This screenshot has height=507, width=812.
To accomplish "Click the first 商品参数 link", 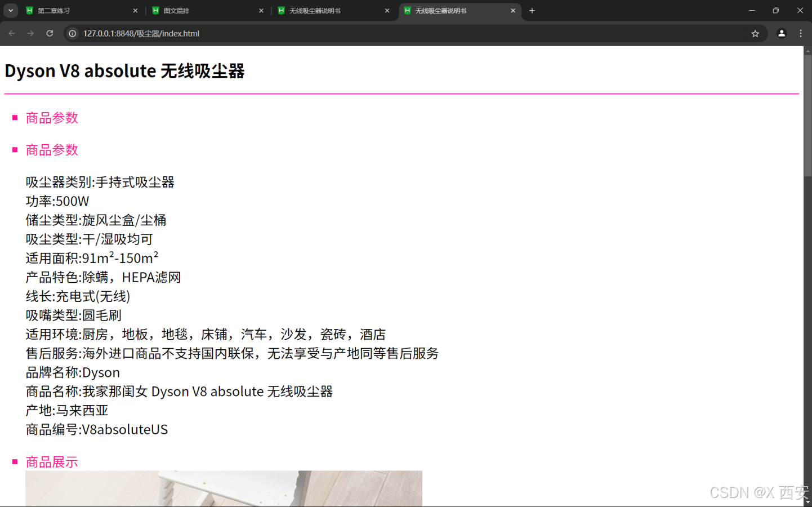I will click(52, 118).
